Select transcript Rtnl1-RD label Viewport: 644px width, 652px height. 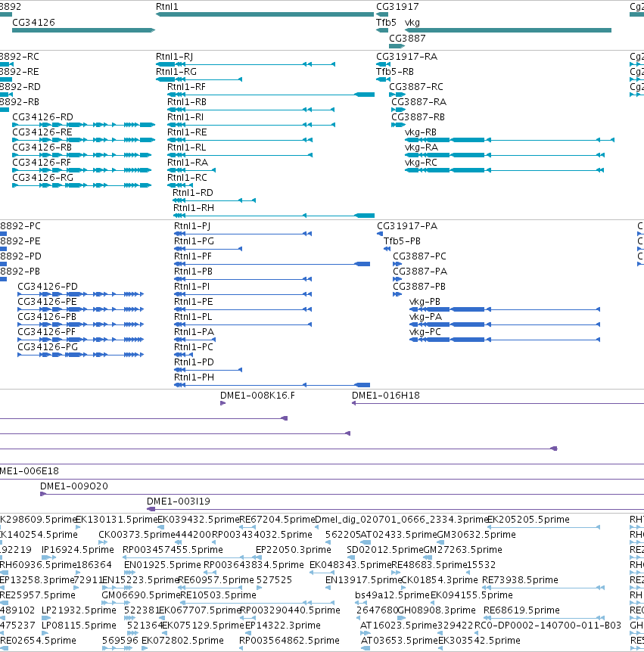[x=193, y=193]
